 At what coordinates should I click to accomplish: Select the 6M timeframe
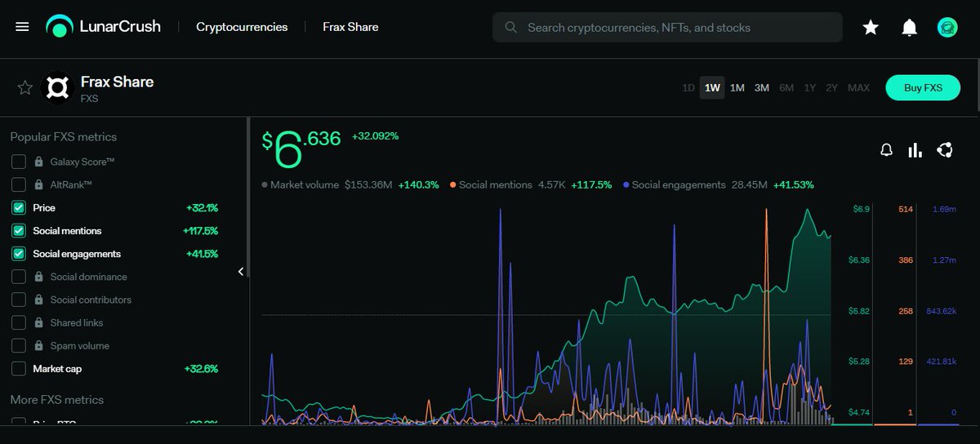786,88
